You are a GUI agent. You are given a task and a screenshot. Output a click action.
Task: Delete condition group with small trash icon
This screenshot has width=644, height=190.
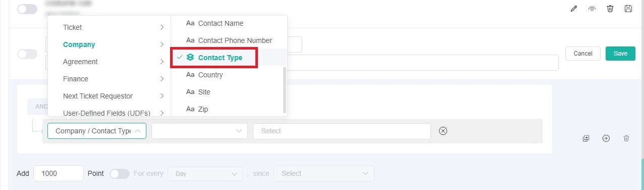pos(626,138)
